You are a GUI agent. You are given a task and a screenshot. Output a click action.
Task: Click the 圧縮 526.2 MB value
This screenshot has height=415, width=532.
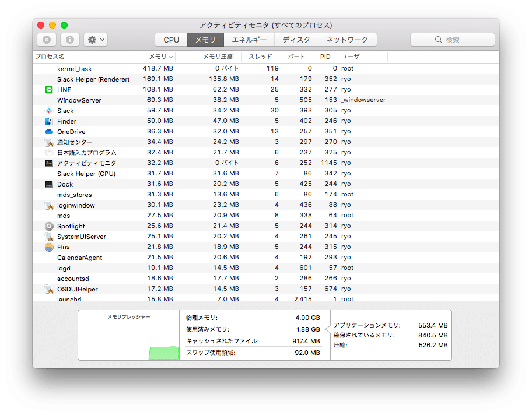pos(433,346)
